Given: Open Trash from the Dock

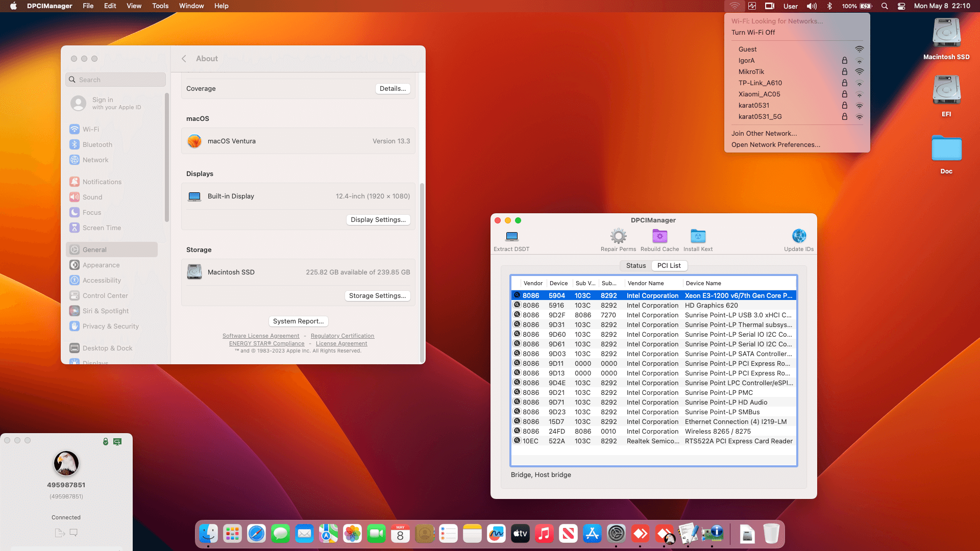Looking at the screenshot, I should coord(771,534).
